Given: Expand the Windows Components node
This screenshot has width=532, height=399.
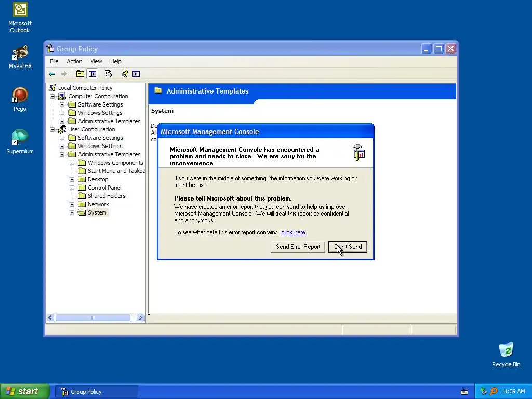Looking at the screenshot, I should [72, 163].
